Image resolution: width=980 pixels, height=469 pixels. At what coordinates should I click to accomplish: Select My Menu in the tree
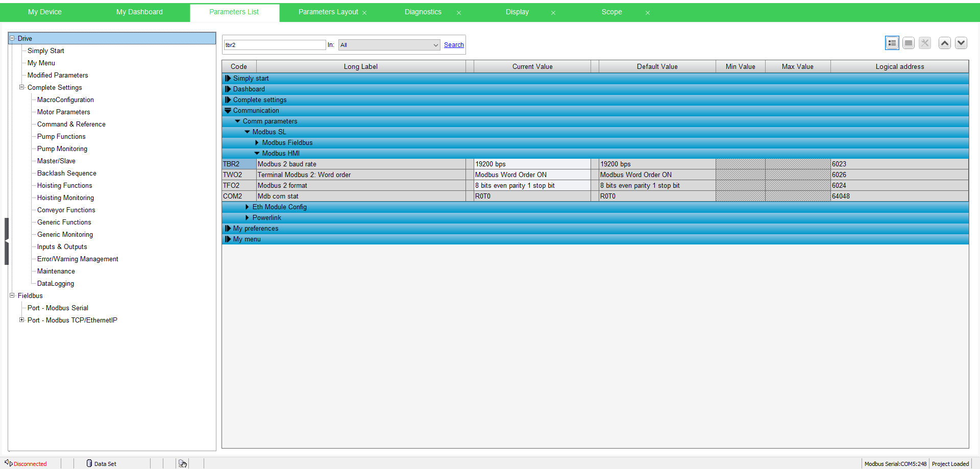click(x=41, y=63)
